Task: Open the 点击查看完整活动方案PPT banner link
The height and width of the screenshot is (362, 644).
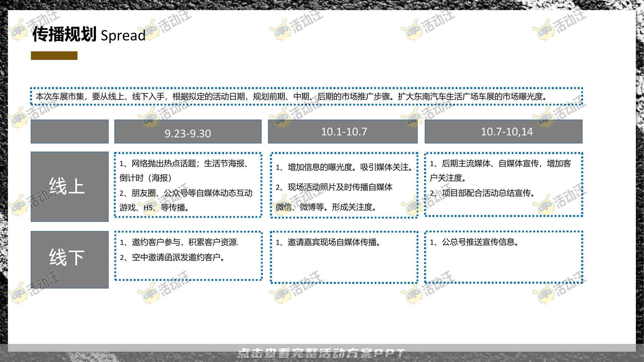Action: [321, 353]
